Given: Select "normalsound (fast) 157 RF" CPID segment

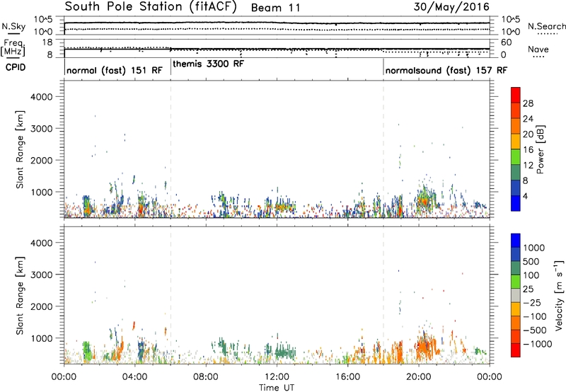Looking at the screenshot, I should pyautogui.click(x=446, y=70).
